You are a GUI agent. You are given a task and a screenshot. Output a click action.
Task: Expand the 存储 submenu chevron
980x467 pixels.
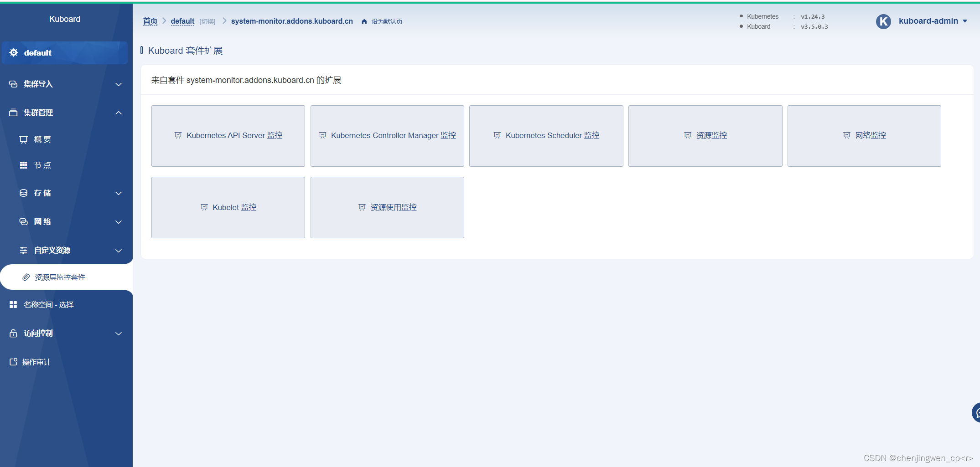(x=119, y=193)
